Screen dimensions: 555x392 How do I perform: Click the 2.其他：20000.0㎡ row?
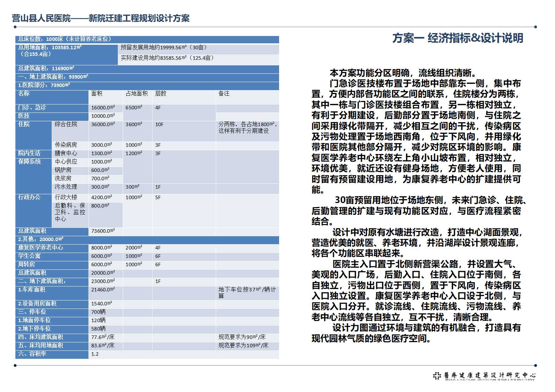pos(147,239)
